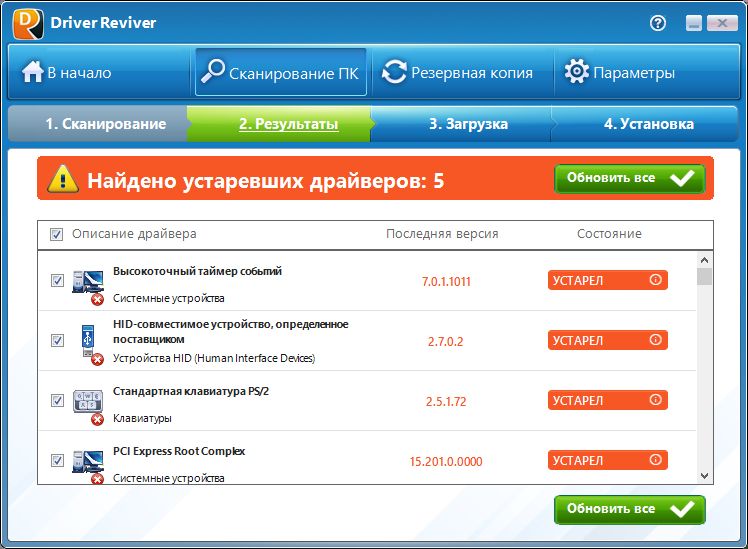The height and width of the screenshot is (549, 748).
Task: Click УСТАРЕЛ status for Высокоточный таймер событий
Action: (607, 280)
